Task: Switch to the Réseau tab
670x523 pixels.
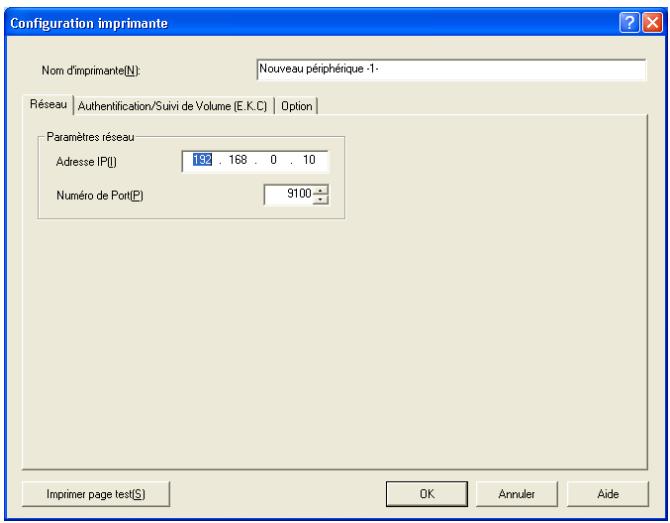Action: 48,104
